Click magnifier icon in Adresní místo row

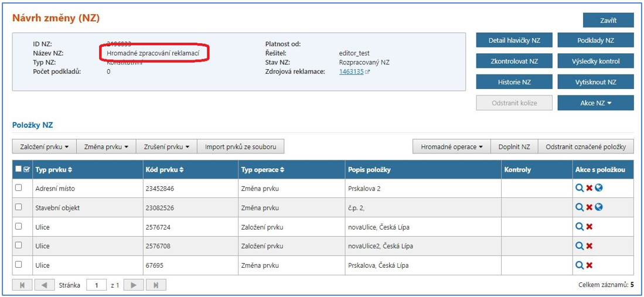pos(579,189)
